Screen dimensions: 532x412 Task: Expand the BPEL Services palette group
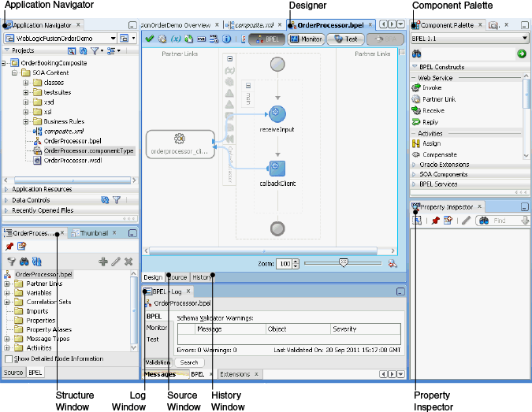tap(414, 184)
